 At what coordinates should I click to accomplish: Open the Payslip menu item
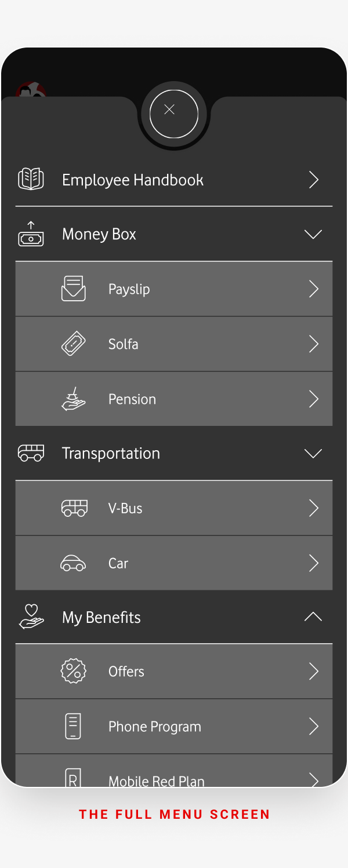pyautogui.click(x=174, y=289)
